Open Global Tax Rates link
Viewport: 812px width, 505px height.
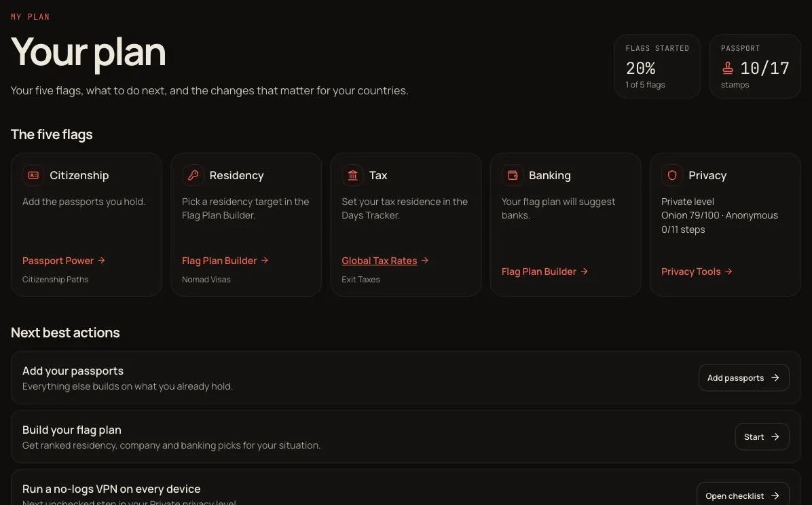385,261
